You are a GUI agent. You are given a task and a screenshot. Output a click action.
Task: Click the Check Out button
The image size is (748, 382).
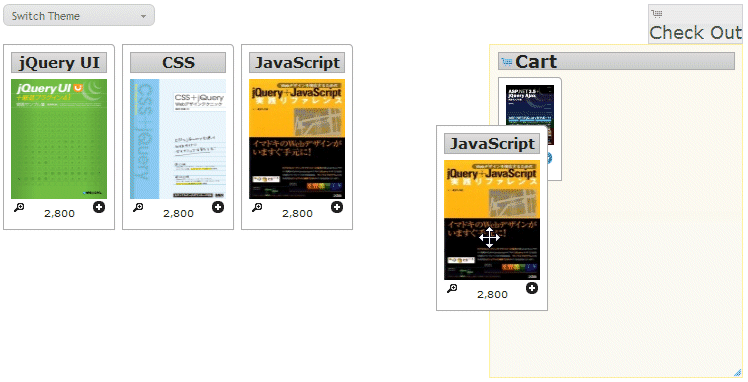click(x=696, y=24)
